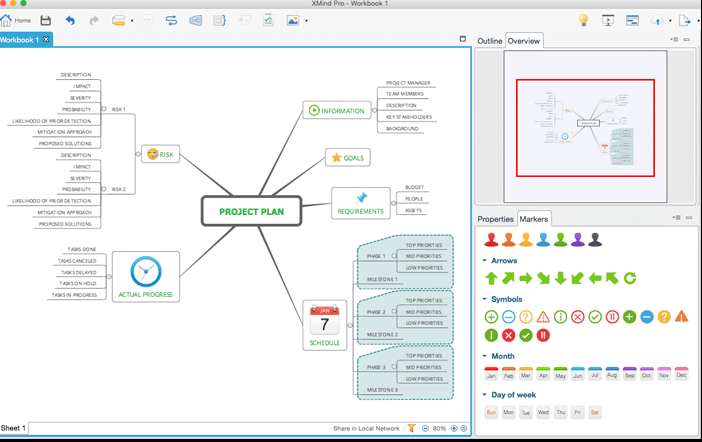Screen dimensions: 702x442
Task: Collapse the Arrows marker group
Action: pos(485,261)
